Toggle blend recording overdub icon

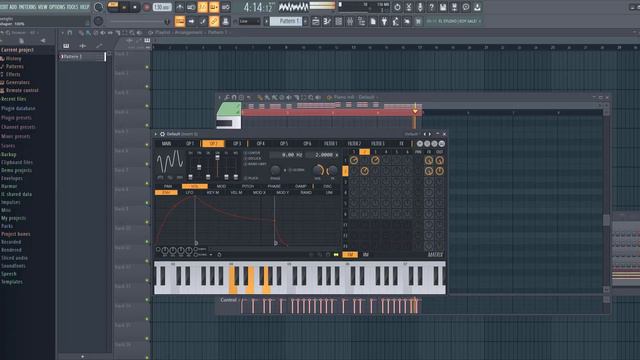(x=214, y=7)
